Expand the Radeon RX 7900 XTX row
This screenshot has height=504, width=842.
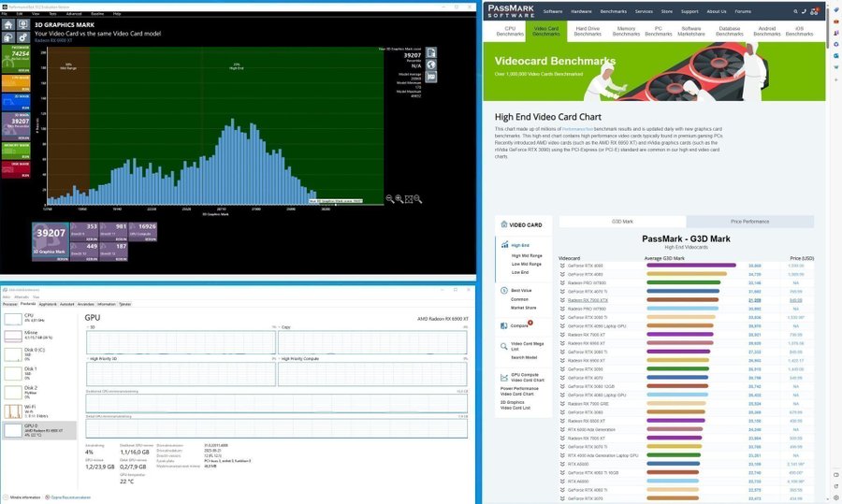click(x=561, y=300)
